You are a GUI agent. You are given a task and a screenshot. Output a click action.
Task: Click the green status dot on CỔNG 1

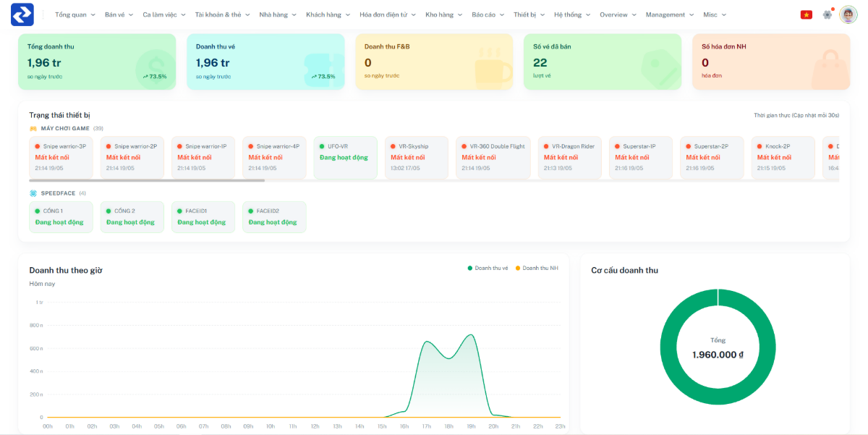38,211
